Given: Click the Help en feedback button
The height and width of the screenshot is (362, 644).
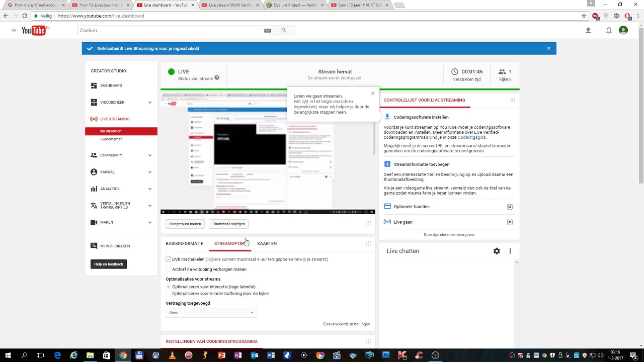Looking at the screenshot, I should click(x=109, y=264).
